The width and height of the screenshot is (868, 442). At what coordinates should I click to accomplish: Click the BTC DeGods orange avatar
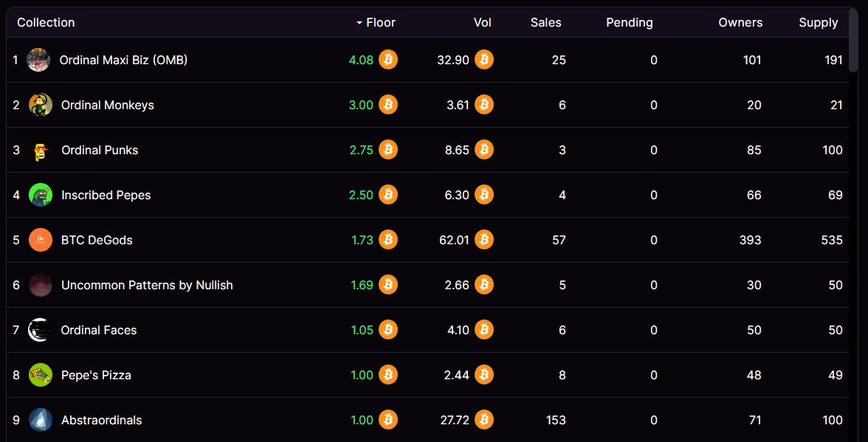[41, 240]
